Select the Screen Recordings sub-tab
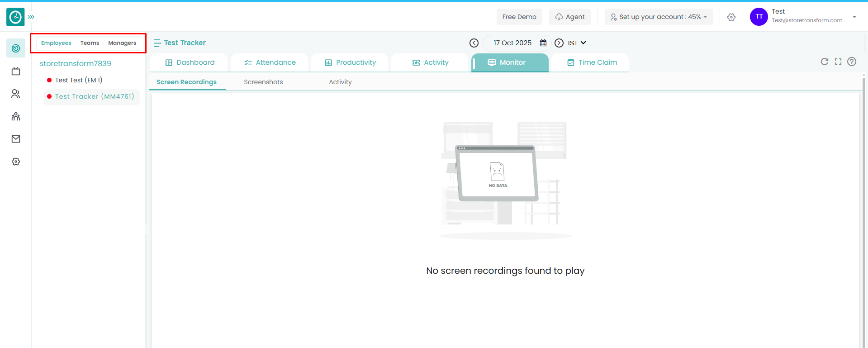Screen dimensions: 868x348 [187, 82]
